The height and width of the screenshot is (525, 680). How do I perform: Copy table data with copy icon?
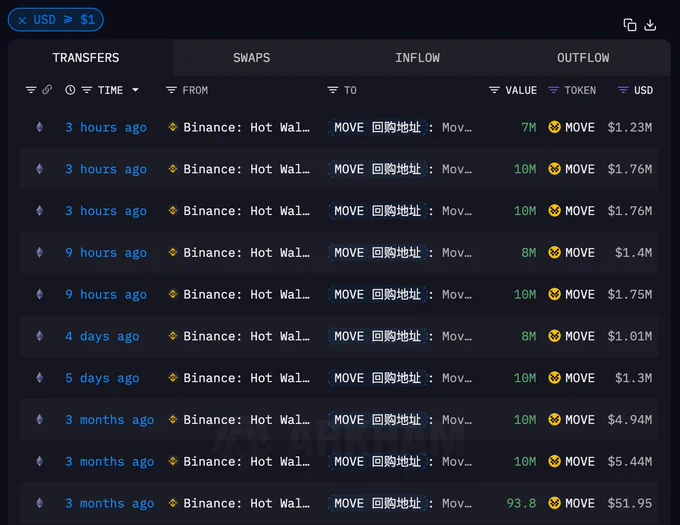tap(630, 25)
